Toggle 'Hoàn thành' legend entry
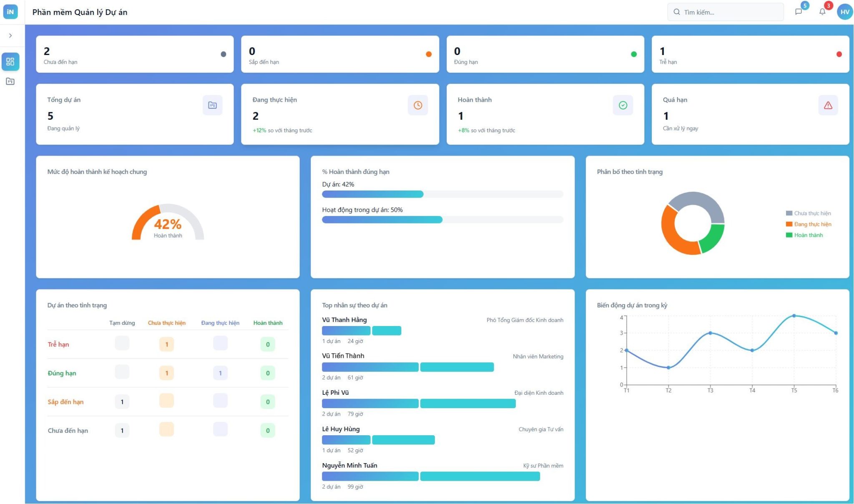 coord(805,235)
